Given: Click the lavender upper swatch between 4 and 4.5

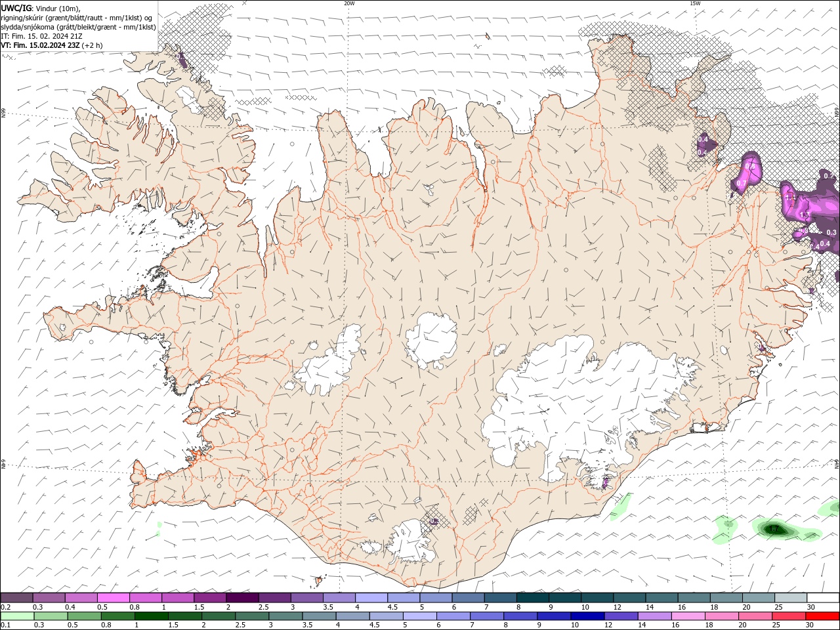Looking at the screenshot, I should (x=371, y=598).
